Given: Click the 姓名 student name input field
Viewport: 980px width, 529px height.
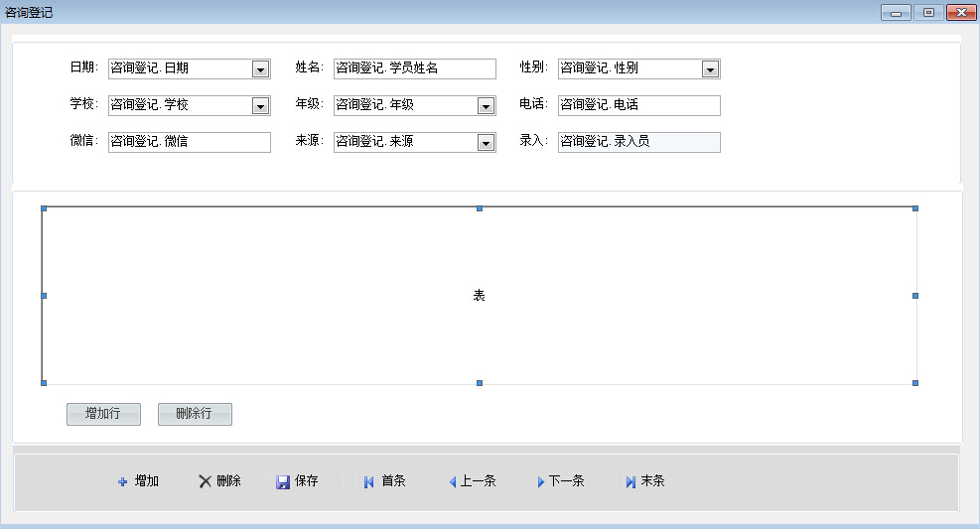Looking at the screenshot, I should (414, 68).
